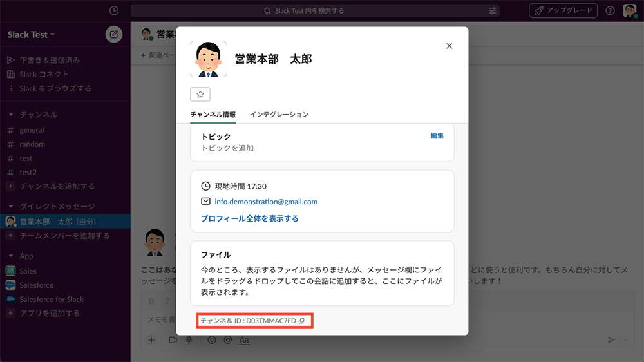
Task: Switch to チャンネル情報 tab
Action: (213, 115)
